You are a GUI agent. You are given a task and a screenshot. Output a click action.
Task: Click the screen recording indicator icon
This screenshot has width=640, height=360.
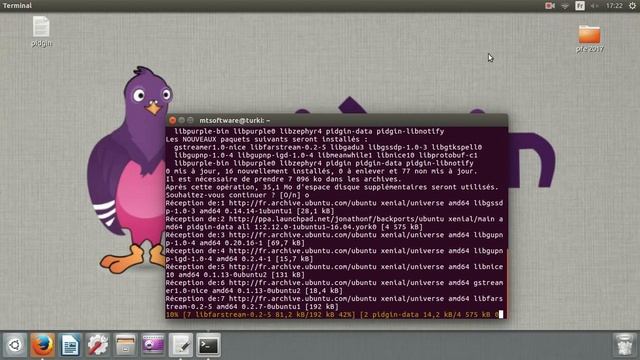tap(550, 6)
